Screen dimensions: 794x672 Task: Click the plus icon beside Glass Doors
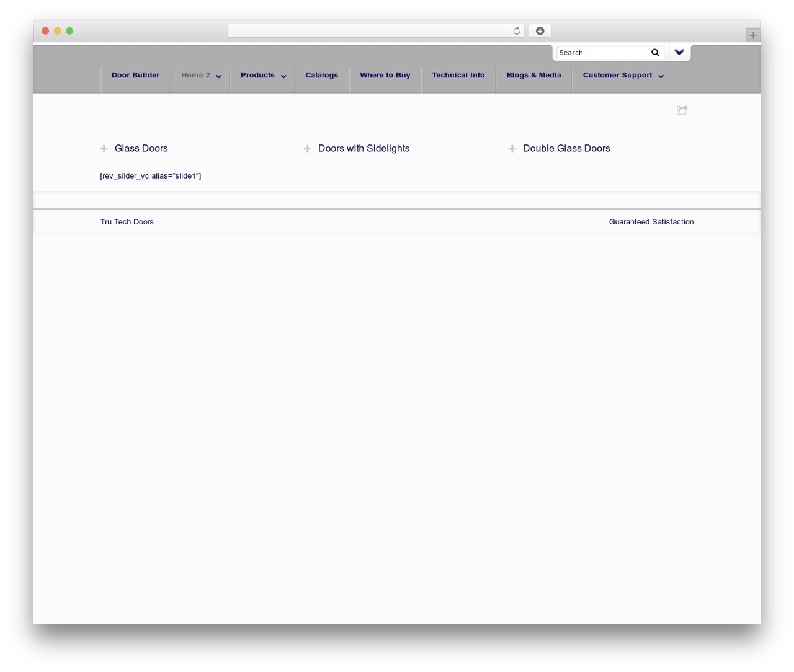click(104, 148)
